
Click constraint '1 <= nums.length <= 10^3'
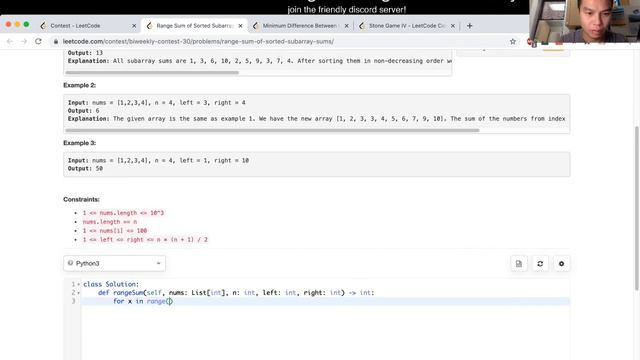(x=123, y=213)
